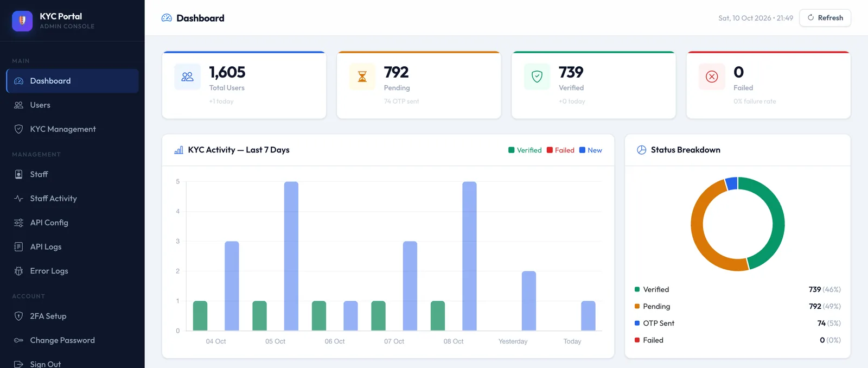The image size is (868, 368).
Task: Open Staff Activity page
Action: (73, 199)
